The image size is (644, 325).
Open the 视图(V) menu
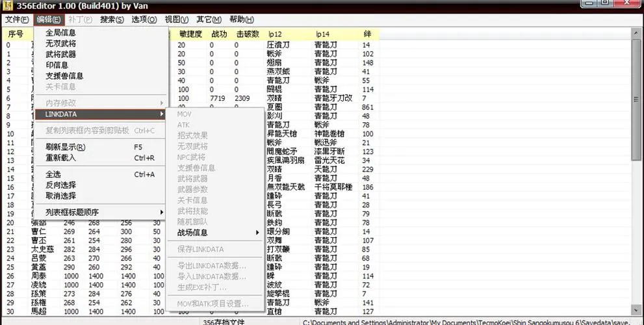[177, 19]
